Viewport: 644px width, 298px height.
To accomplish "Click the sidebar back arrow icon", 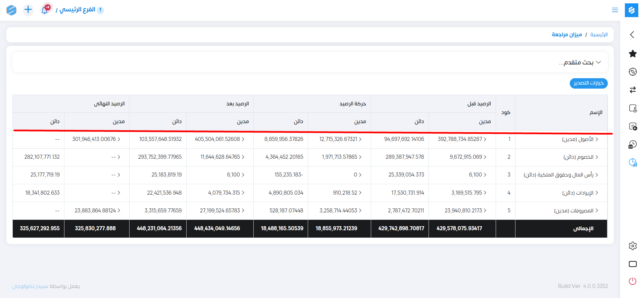I will [632, 35].
